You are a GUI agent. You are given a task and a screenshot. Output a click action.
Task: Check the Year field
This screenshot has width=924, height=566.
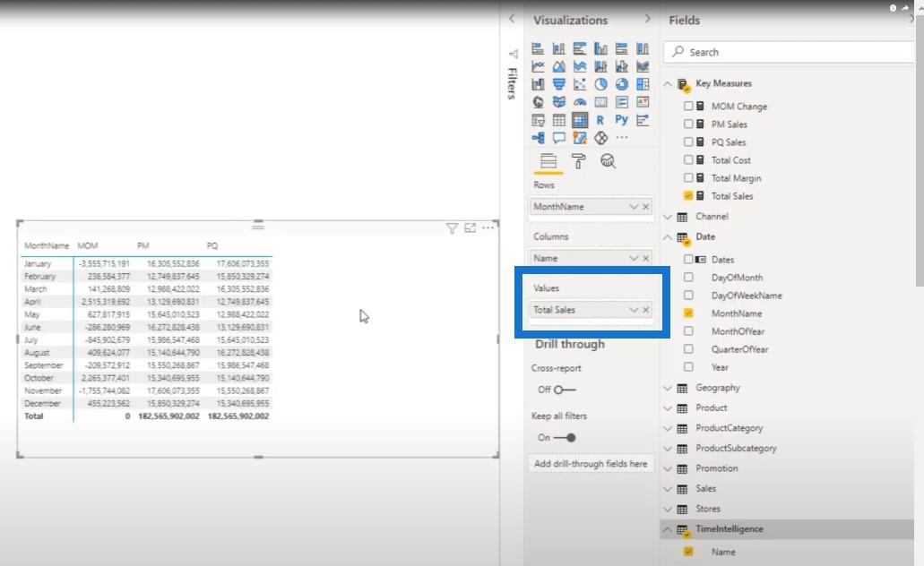tap(688, 367)
